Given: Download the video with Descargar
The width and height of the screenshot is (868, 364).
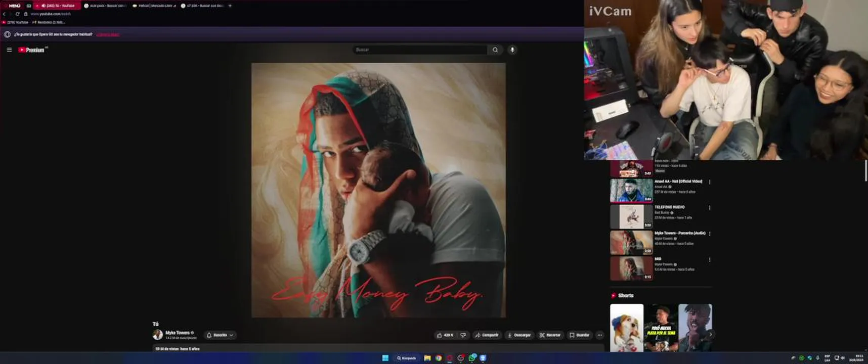Looking at the screenshot, I should pyautogui.click(x=519, y=335).
